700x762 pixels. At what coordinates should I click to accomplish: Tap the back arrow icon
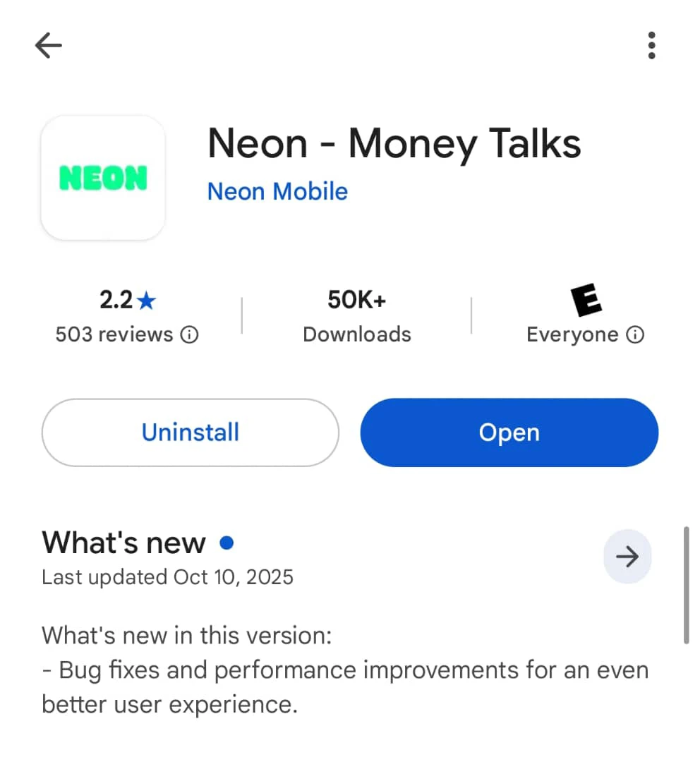click(x=49, y=47)
